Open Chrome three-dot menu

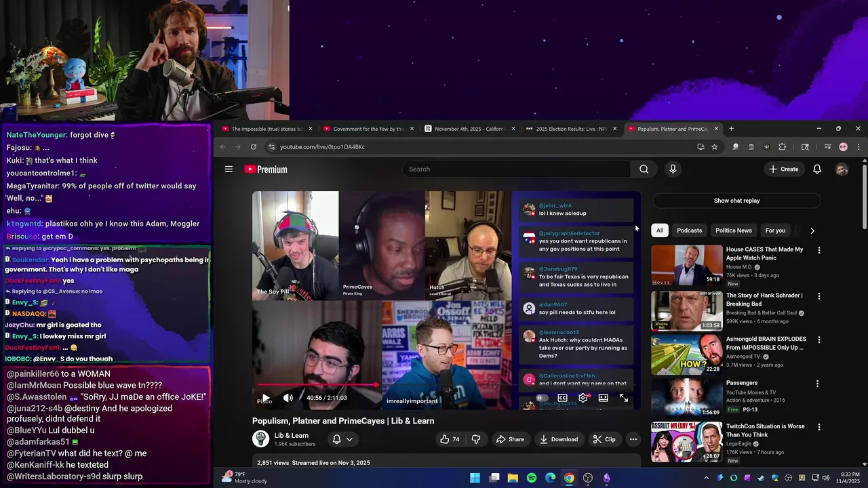[859, 147]
